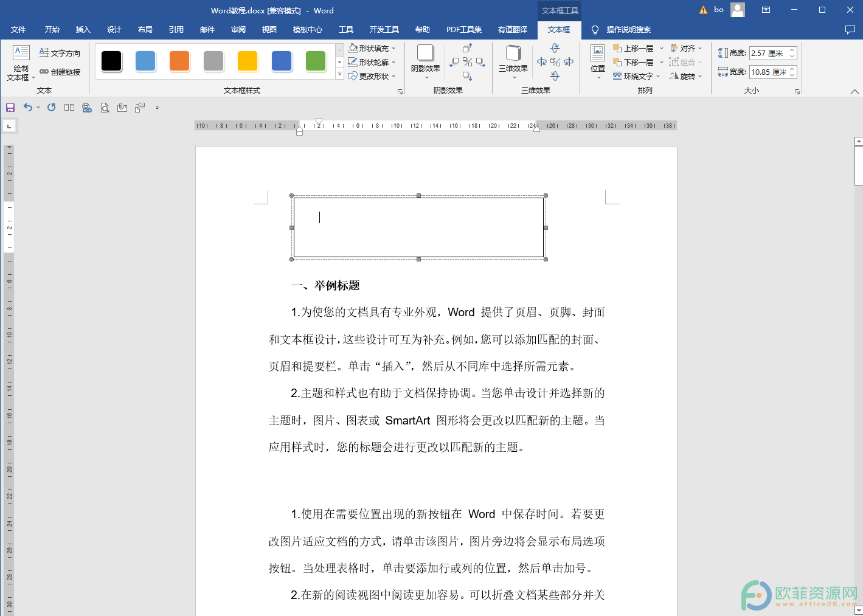
Task: Toggle shadow on/off center icon
Action: point(467,62)
